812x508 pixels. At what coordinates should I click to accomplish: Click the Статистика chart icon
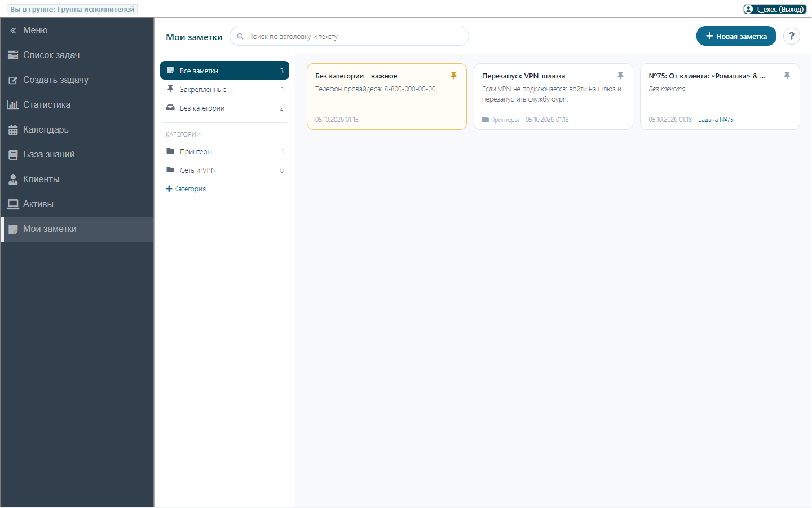[x=13, y=105]
